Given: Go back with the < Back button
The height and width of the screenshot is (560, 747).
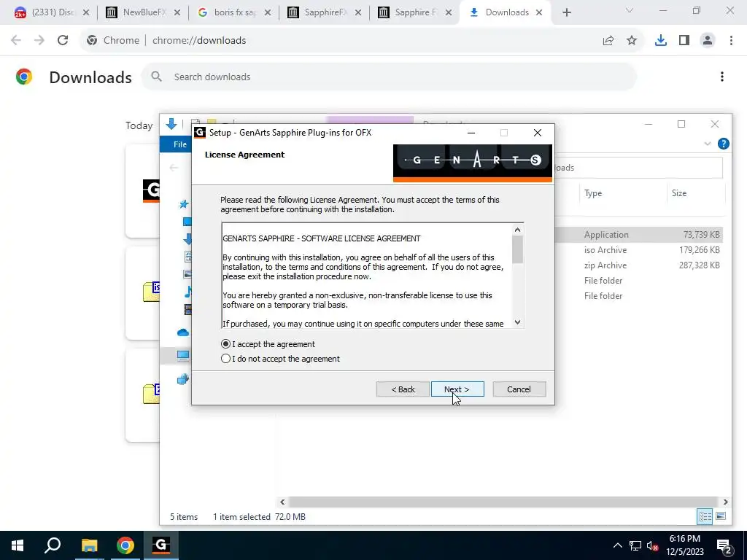Looking at the screenshot, I should click(x=403, y=389).
